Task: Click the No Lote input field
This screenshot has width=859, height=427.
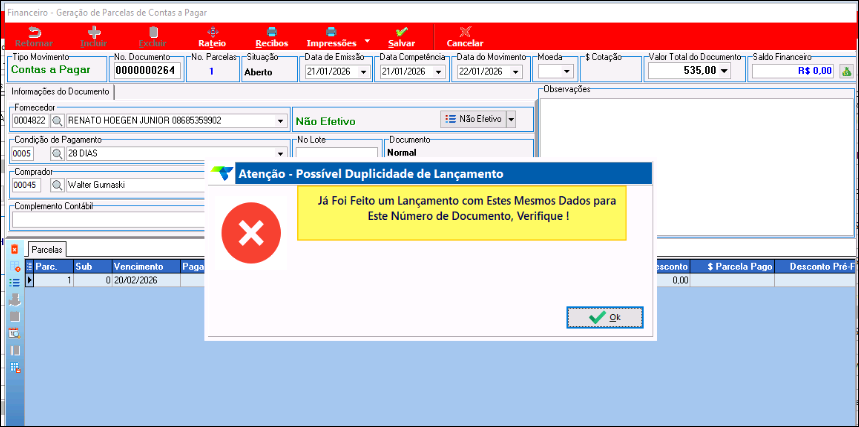Action: [337, 154]
